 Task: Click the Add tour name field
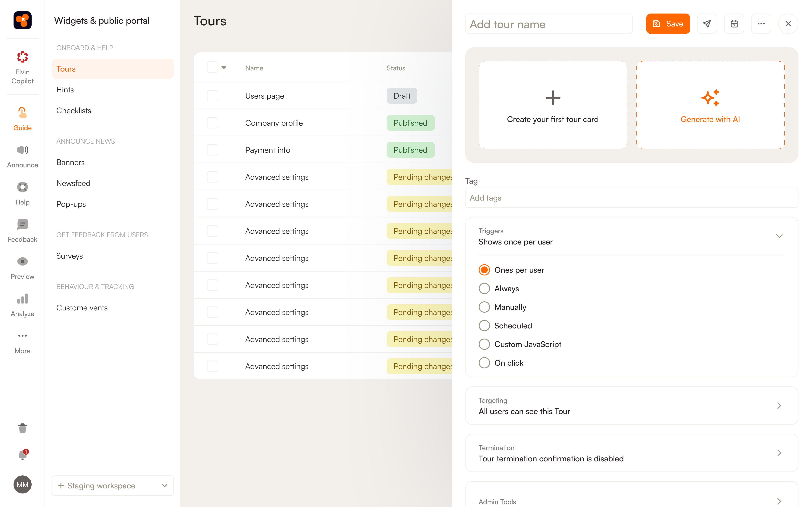coord(549,24)
